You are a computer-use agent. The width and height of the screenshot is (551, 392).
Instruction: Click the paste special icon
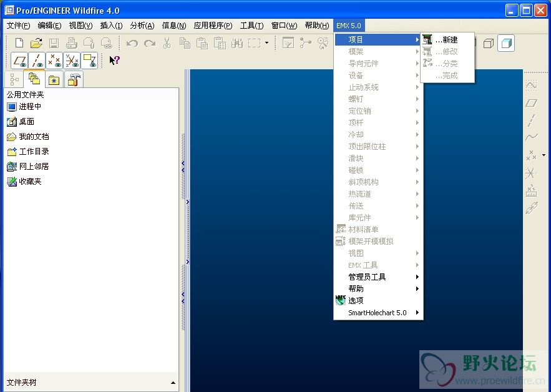(220, 43)
